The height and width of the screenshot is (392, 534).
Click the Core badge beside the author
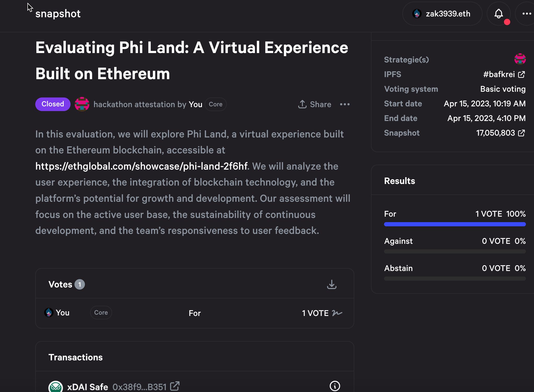point(216,104)
